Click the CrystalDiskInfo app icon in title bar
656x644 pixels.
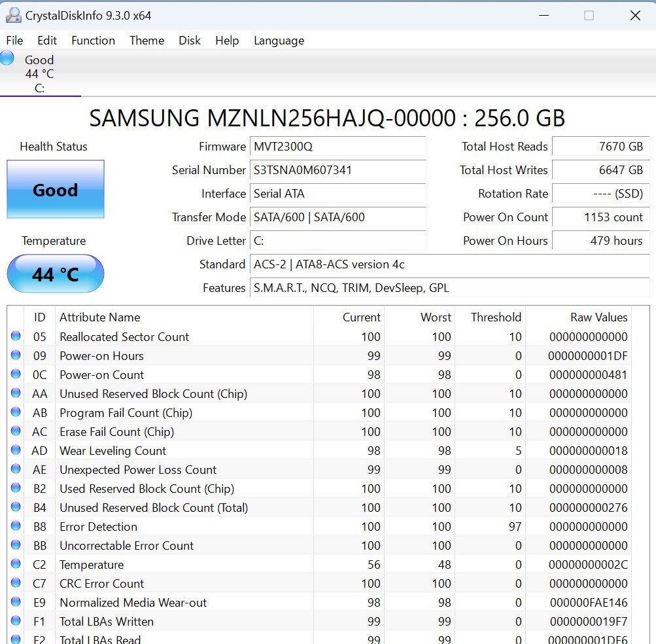[13, 16]
